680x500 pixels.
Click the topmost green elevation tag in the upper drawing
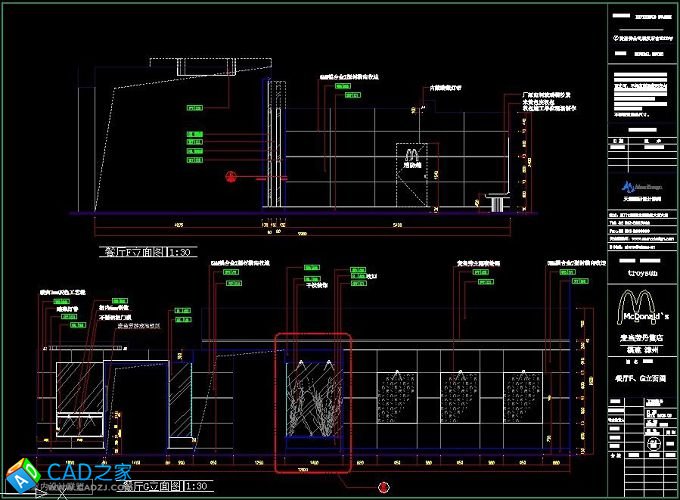click(343, 88)
